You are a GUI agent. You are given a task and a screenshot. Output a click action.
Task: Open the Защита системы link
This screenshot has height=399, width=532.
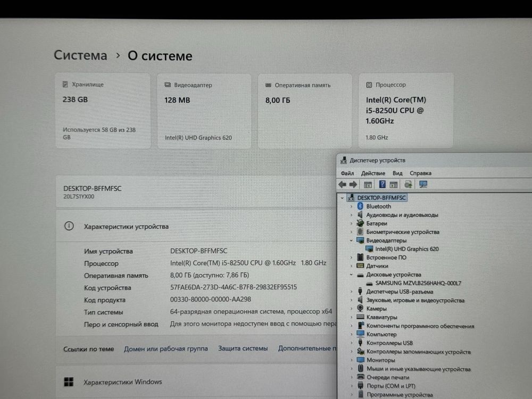tap(243, 348)
